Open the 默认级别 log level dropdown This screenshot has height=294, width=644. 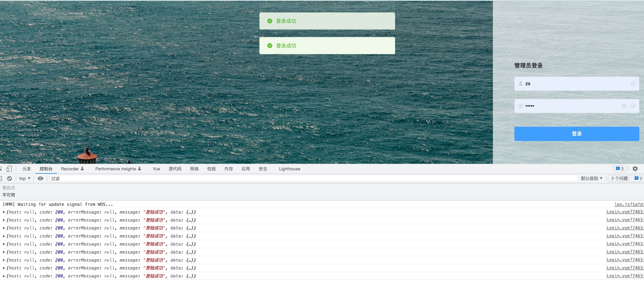point(591,179)
